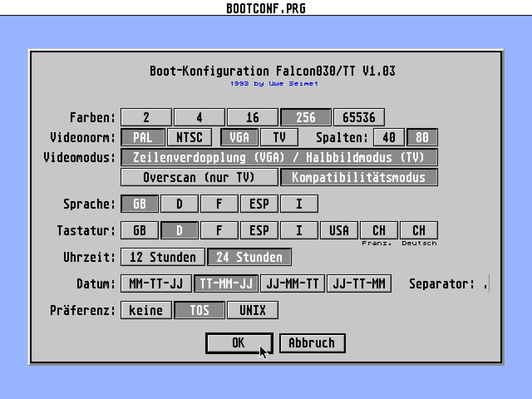This screenshot has width=532, height=399.
Task: Set Videonorm to PAL
Action: pos(143,137)
